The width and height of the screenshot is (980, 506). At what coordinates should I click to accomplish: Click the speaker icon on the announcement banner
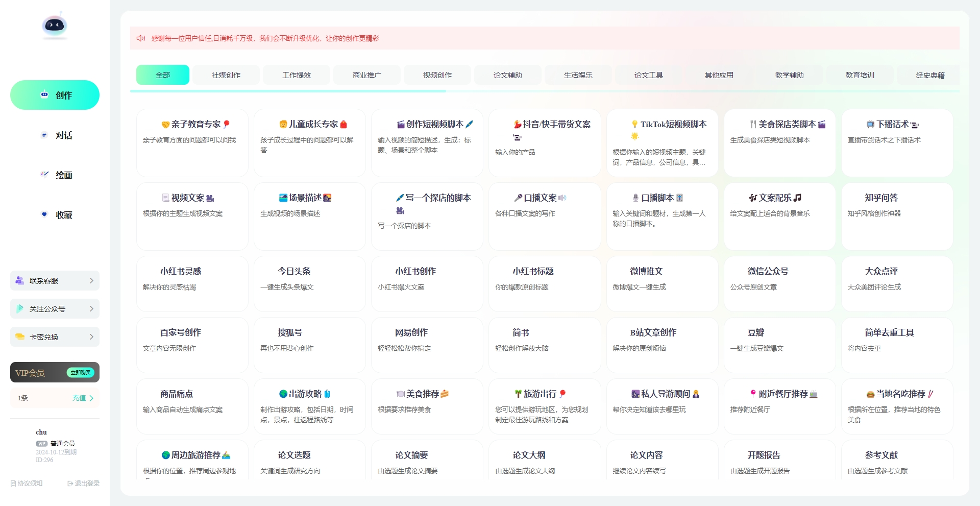(x=140, y=38)
